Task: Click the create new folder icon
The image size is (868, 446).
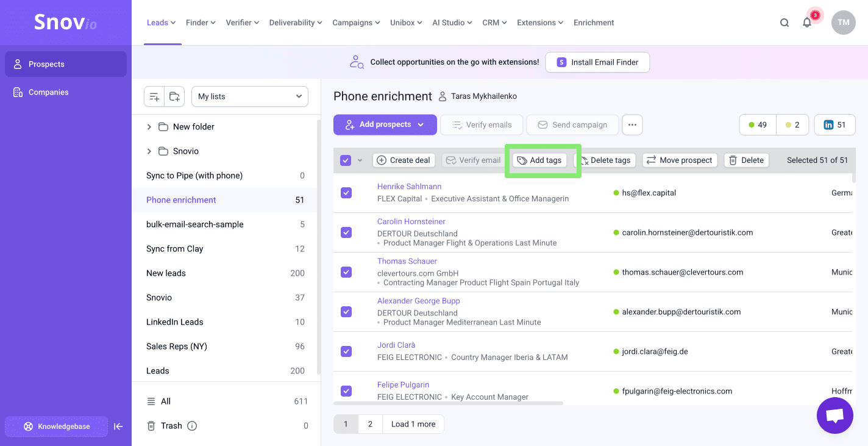Action: tap(174, 96)
